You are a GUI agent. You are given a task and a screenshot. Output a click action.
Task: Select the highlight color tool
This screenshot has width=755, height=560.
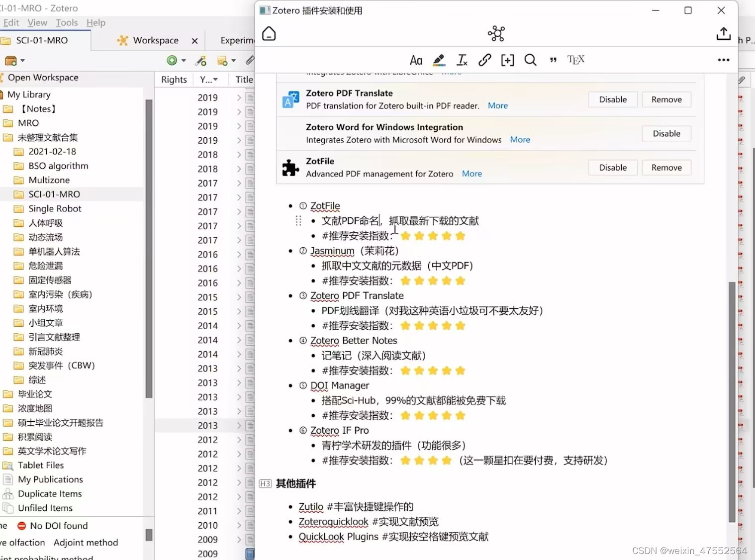coord(439,60)
